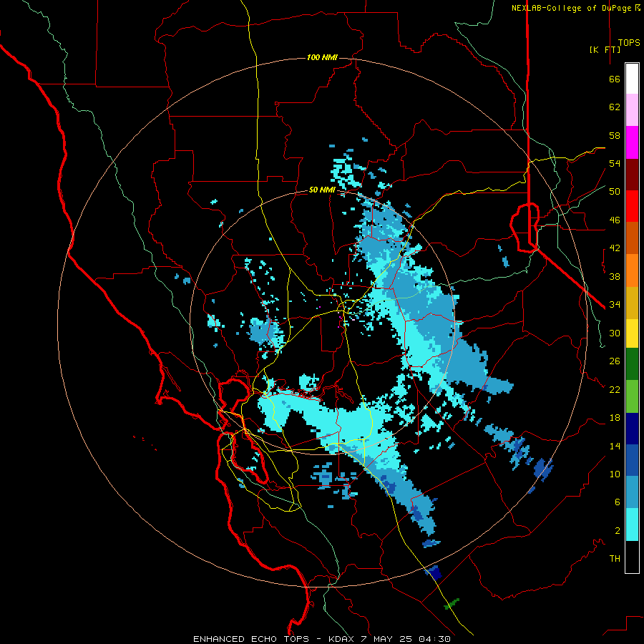Click the '54' legend value label
The height and width of the screenshot is (644, 644).
click(x=614, y=163)
